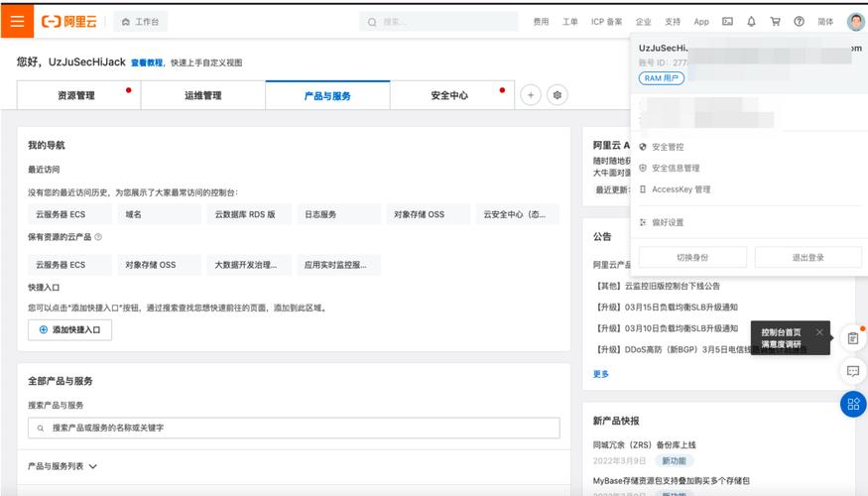Click the 添加快捷入口 button
The height and width of the screenshot is (496, 868).
(69, 330)
